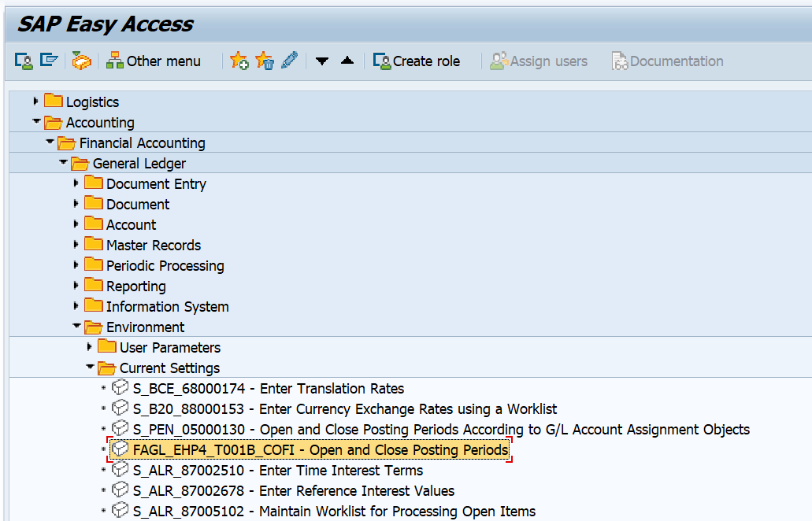Change favorites pencil icon
This screenshot has height=521, width=812.
(x=290, y=60)
